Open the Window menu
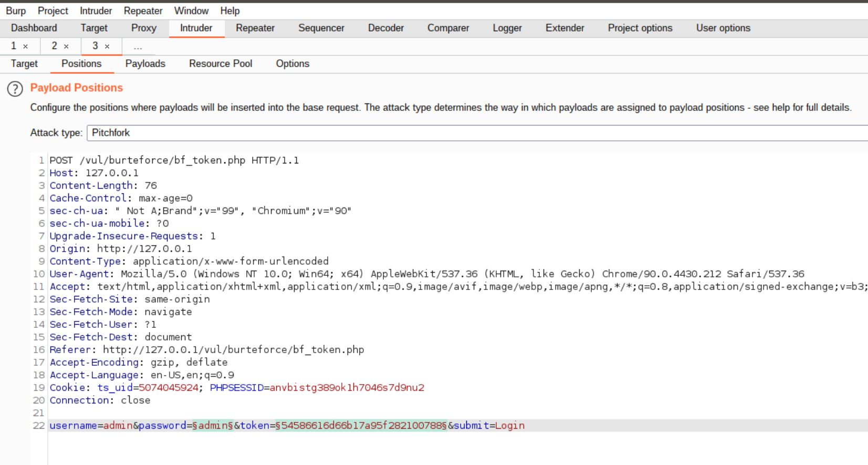Viewport: 868px width, 465px height. pyautogui.click(x=191, y=11)
